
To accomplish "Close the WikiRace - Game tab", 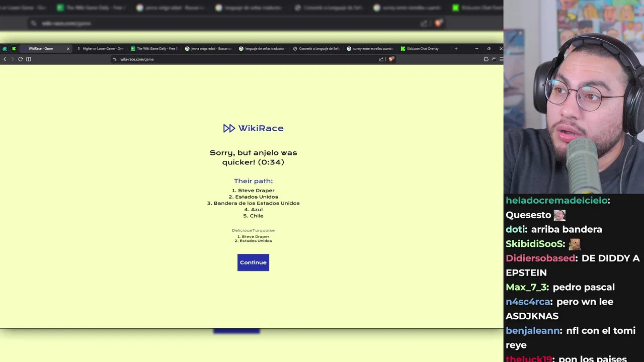I will coord(68,49).
